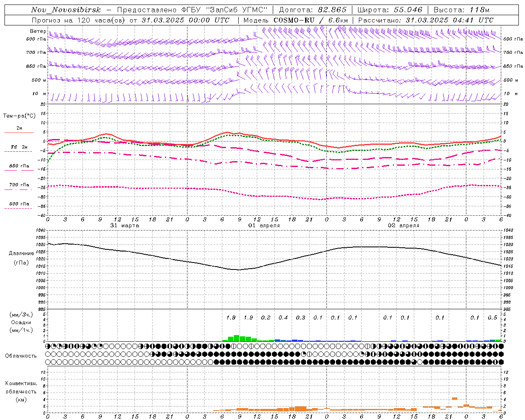This screenshot has width=525, height=420.
Task: Click the Облачность cloud cover label
Action: tap(21, 356)
